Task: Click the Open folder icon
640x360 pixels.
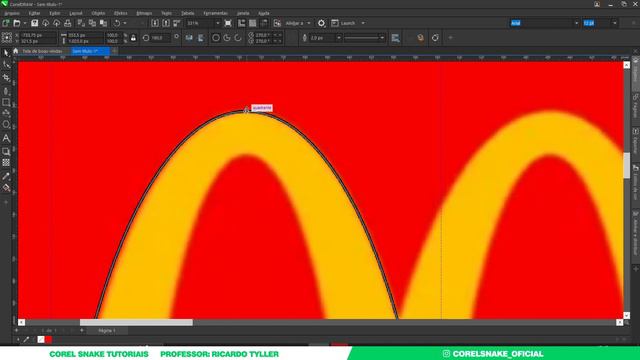Action: 17,23
